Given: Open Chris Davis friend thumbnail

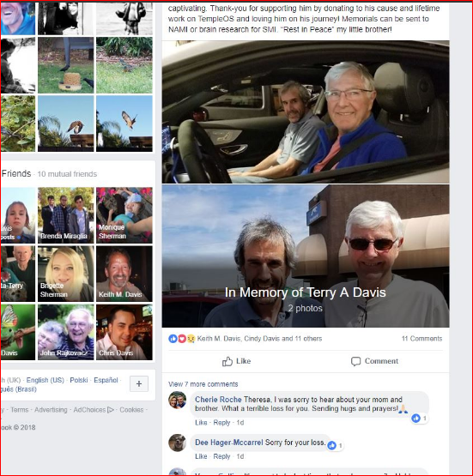Looking at the screenshot, I should 124,332.
